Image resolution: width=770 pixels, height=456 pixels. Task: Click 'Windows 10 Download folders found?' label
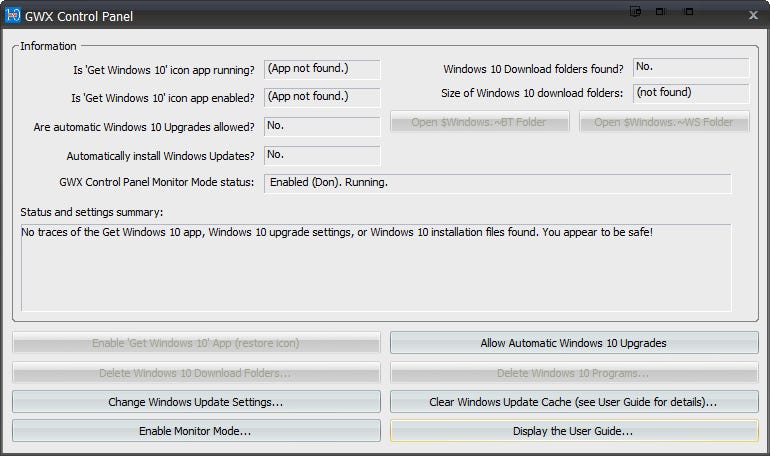click(533, 69)
